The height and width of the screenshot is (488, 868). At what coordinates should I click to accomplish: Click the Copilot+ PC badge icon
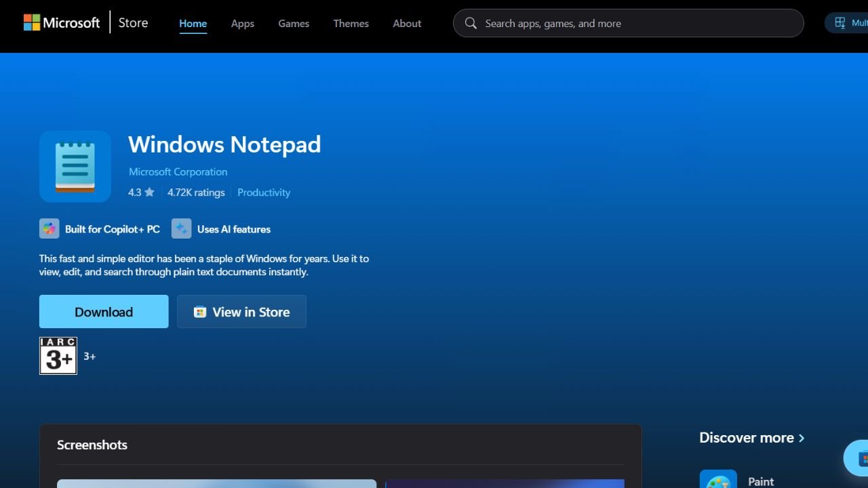50,229
